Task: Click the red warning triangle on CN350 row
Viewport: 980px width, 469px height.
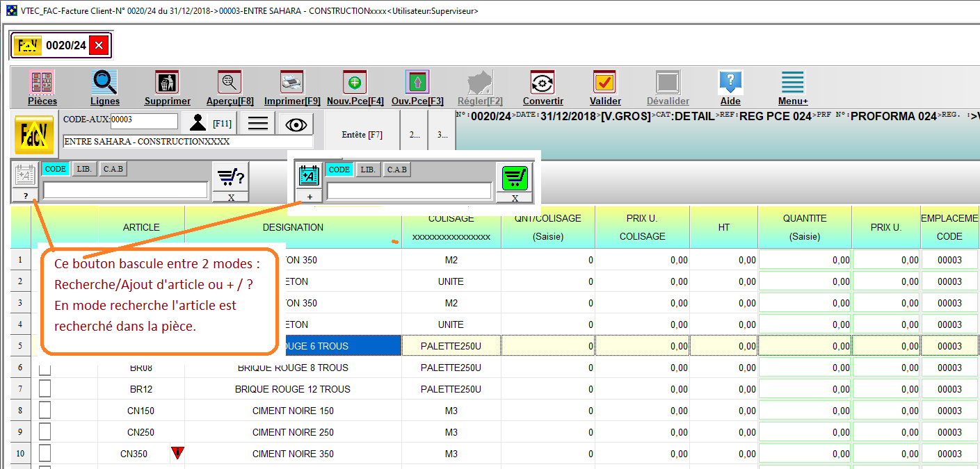Action: click(x=177, y=453)
